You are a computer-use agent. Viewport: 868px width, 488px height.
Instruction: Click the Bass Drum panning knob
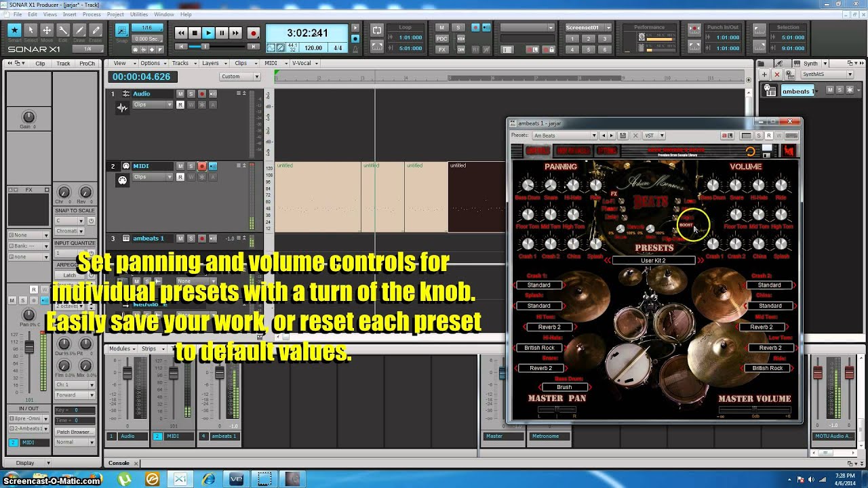(528, 185)
